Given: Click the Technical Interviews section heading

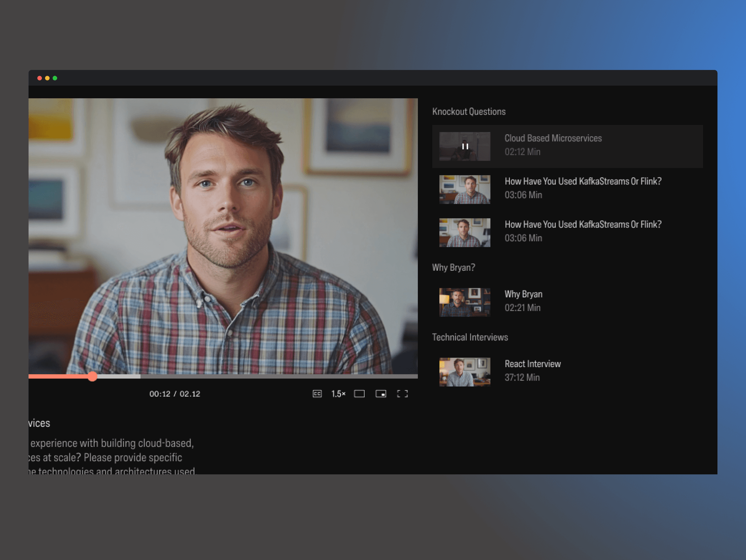Looking at the screenshot, I should point(470,337).
